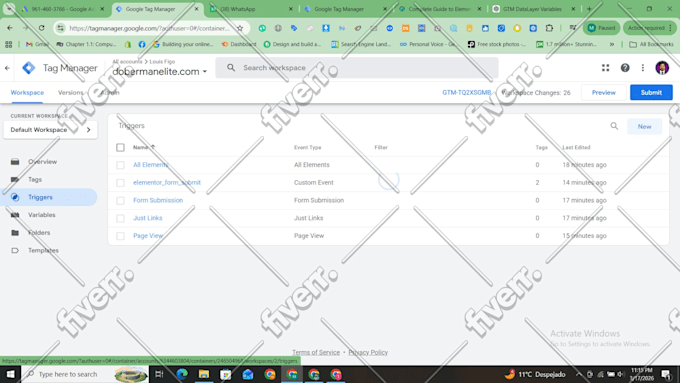Open the Privacy Policy link

point(368,352)
